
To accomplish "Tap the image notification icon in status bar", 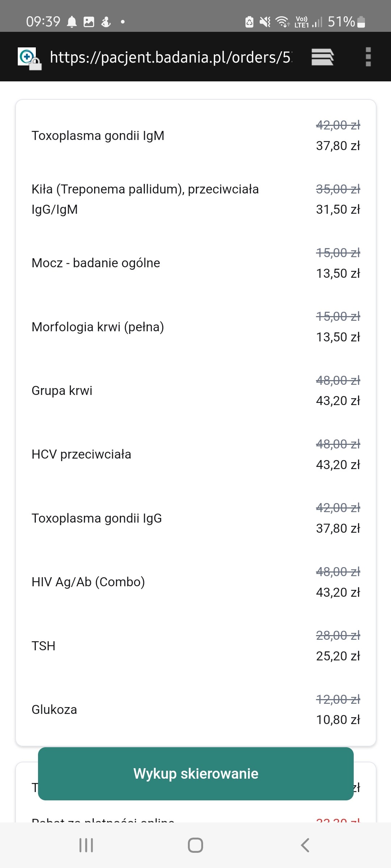I will coord(89,22).
